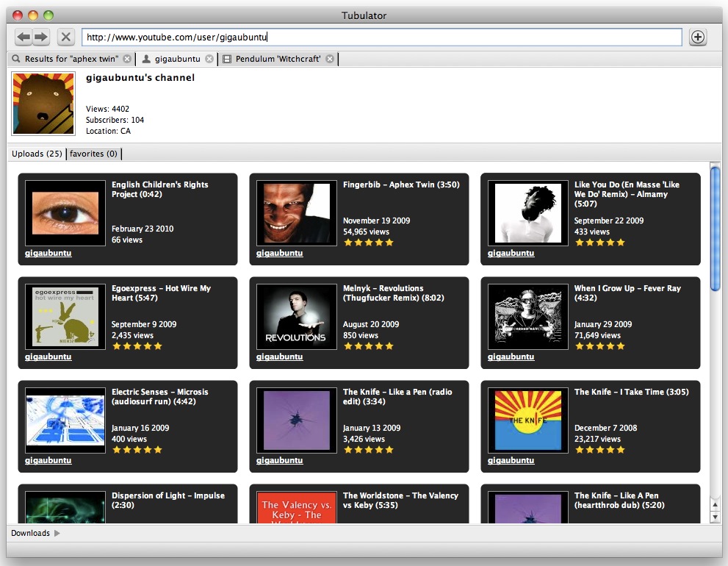Open Fingerbib - Aphex Twin thumbnail
728x566 pixels.
(297, 213)
